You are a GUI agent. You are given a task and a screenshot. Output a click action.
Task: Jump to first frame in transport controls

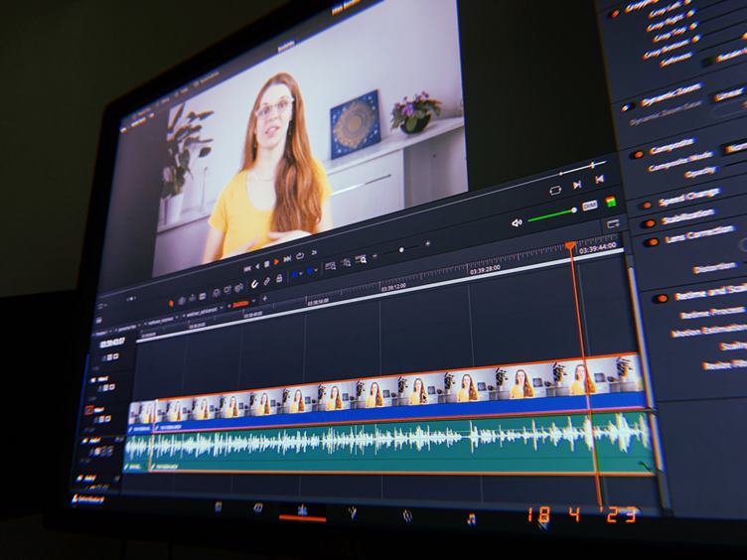[x=247, y=269]
